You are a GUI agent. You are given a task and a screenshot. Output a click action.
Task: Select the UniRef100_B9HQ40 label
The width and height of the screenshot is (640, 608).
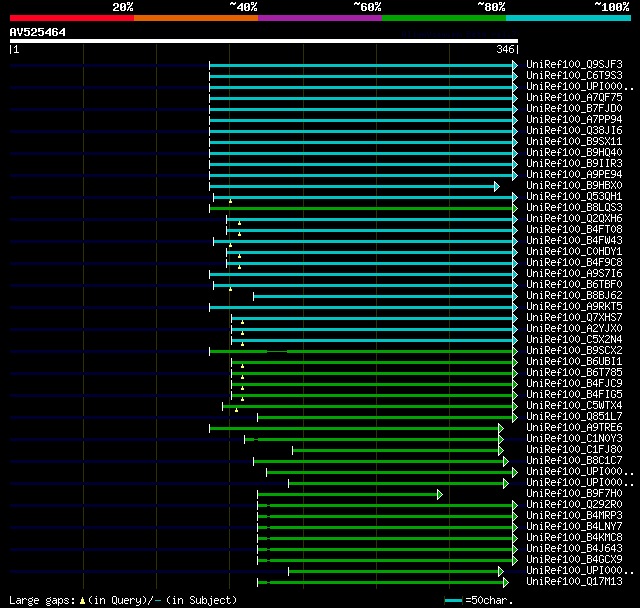coord(574,153)
